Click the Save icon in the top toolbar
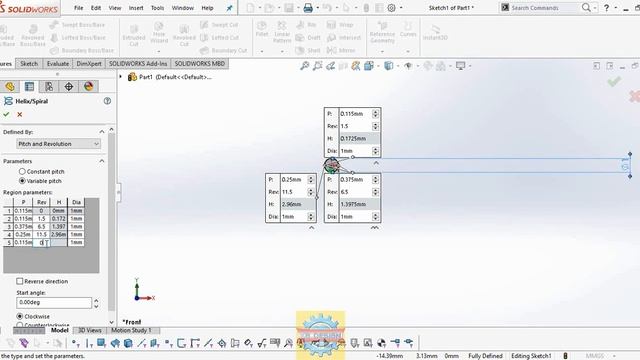 (289, 8)
